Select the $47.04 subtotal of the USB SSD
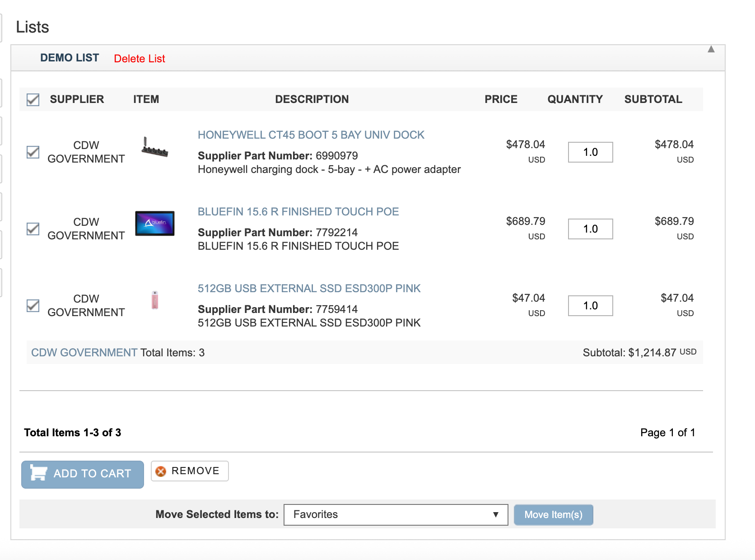Image resolution: width=755 pixels, height=560 pixels. click(677, 298)
